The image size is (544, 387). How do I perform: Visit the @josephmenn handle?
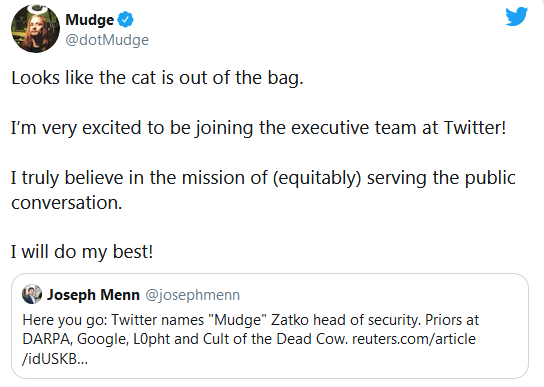[x=193, y=295]
